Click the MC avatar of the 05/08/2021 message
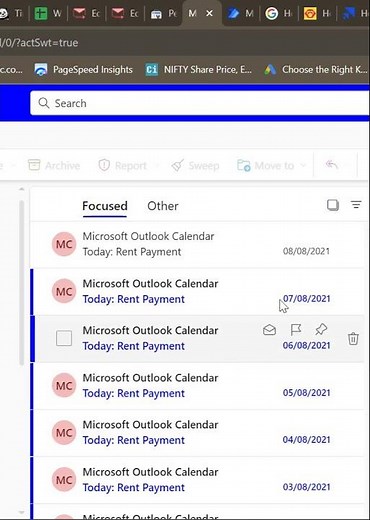 tap(64, 386)
